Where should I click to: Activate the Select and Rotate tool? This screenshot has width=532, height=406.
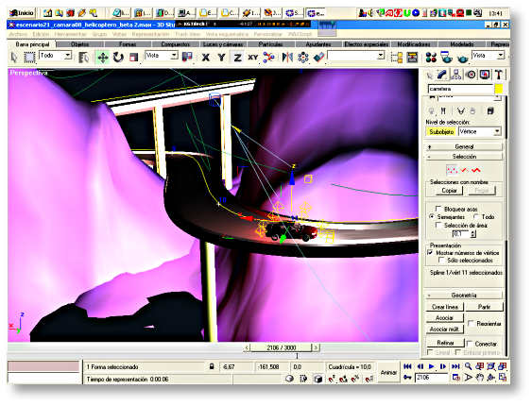[x=118, y=57]
